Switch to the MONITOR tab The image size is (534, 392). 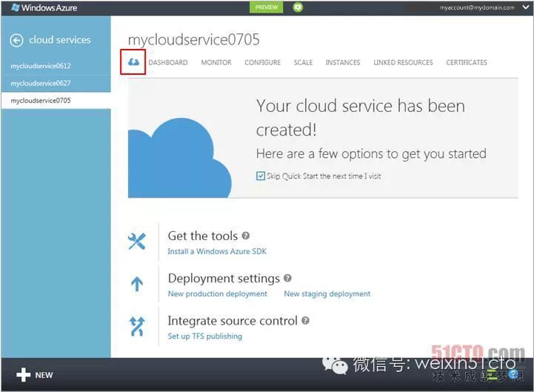click(216, 62)
